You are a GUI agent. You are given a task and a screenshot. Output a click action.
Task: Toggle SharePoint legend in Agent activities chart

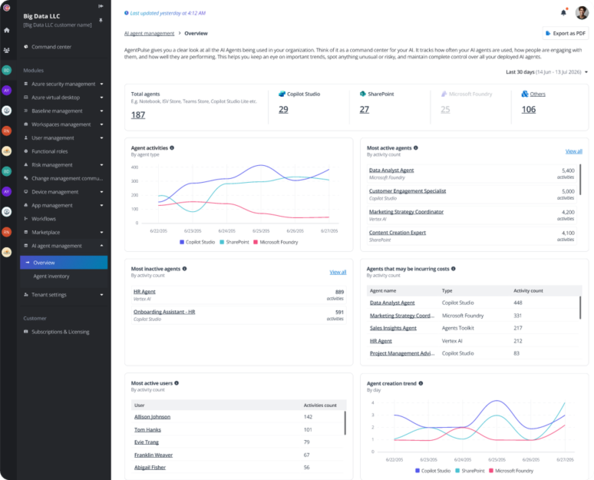pyautogui.click(x=234, y=242)
